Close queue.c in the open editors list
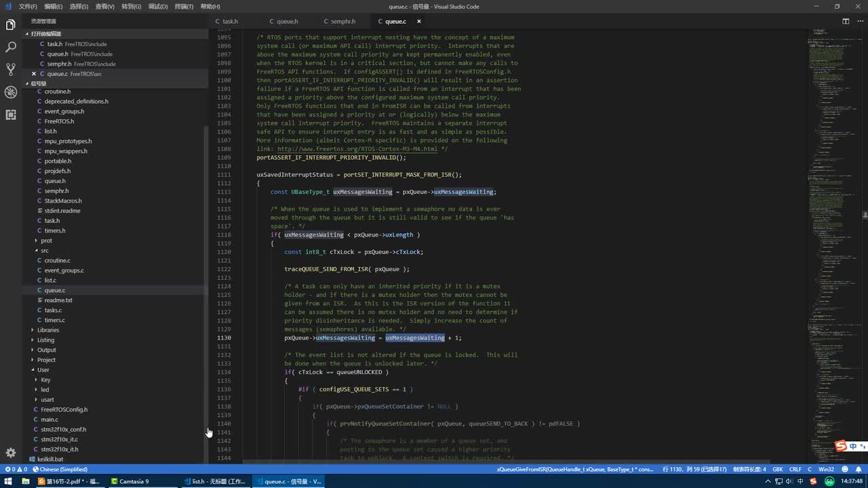The height and width of the screenshot is (488, 868). point(33,73)
